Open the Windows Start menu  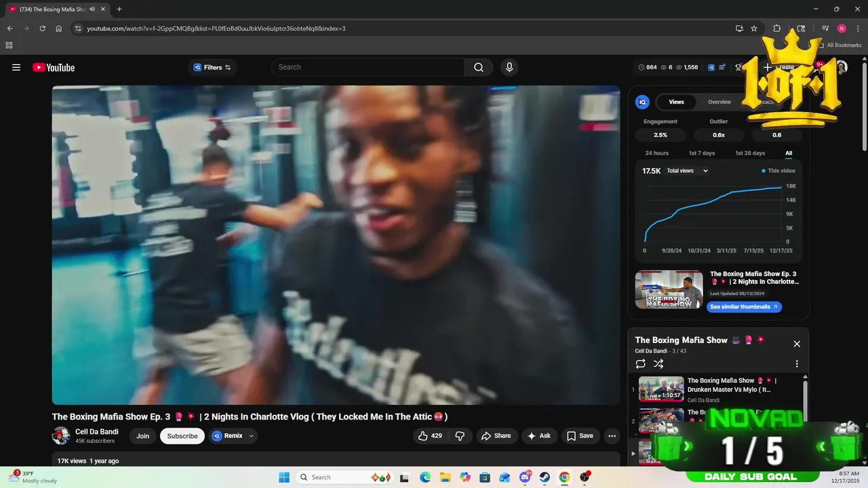[284, 477]
